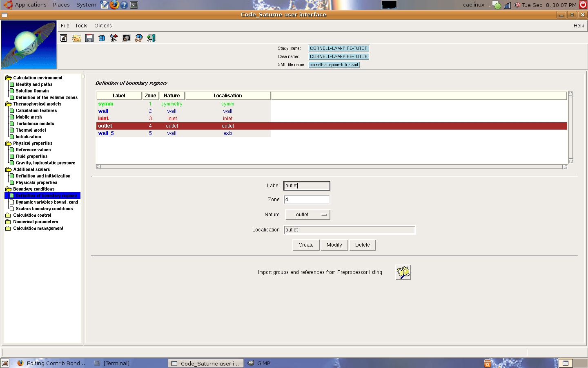Collapse the Boundary conditions folder

click(8, 189)
